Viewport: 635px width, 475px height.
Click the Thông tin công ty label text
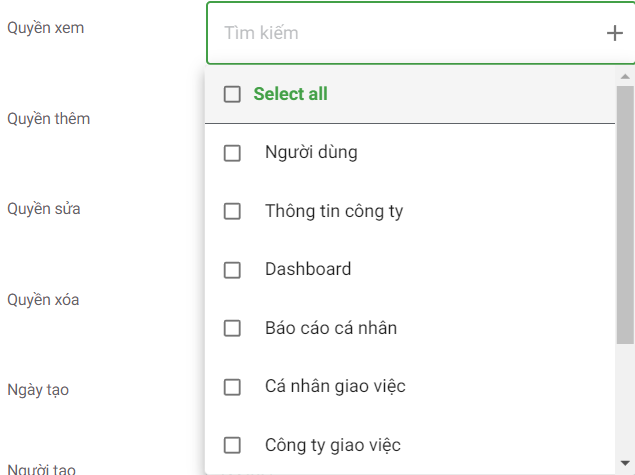(x=334, y=211)
